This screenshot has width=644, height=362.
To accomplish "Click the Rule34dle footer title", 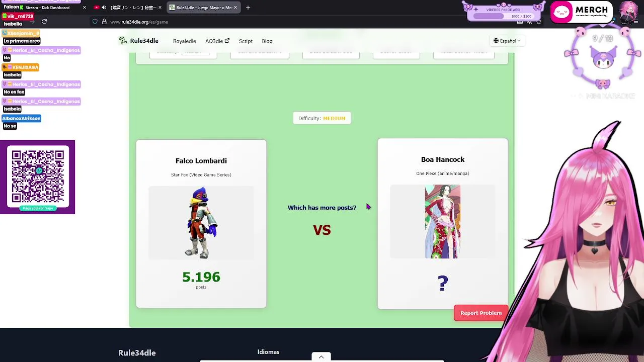I will 137,353.
